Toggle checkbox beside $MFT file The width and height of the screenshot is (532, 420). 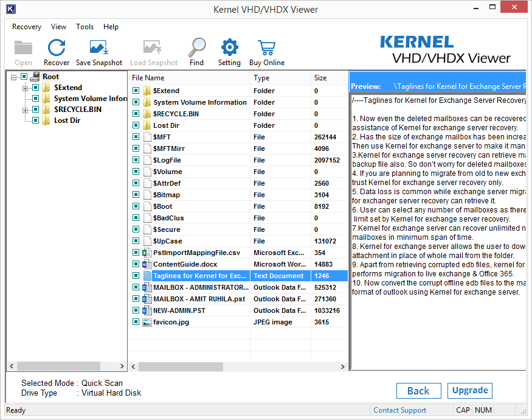coord(136,137)
